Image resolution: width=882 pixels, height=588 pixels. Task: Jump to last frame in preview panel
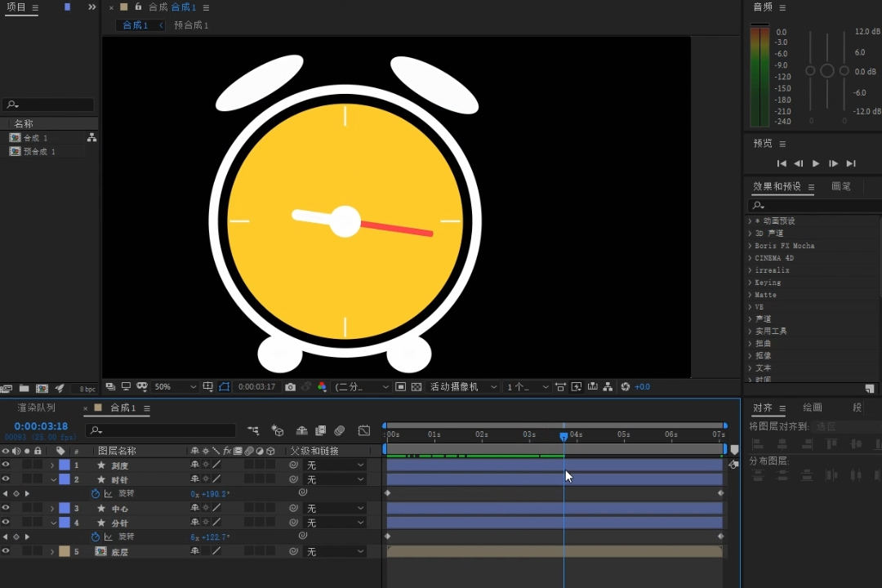coord(851,163)
